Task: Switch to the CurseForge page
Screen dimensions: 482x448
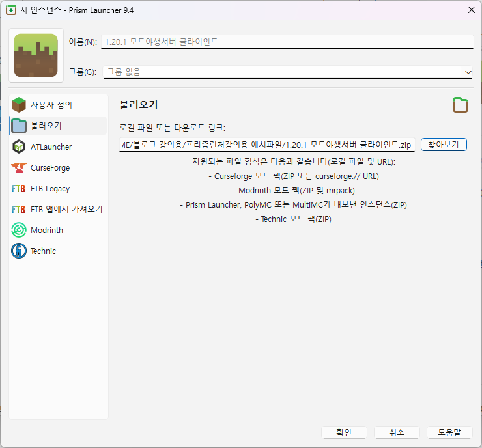Action: [x=59, y=167]
